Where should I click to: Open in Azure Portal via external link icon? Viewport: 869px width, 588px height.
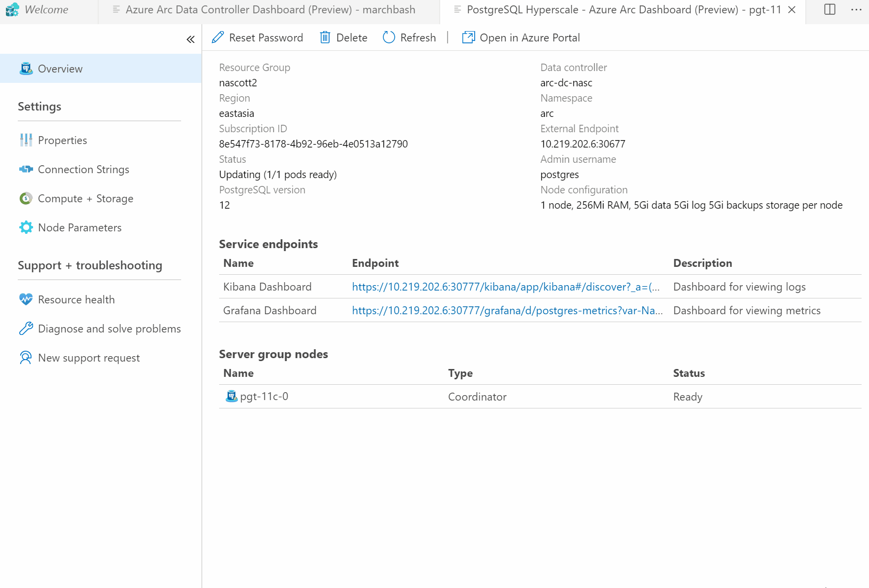(x=467, y=37)
